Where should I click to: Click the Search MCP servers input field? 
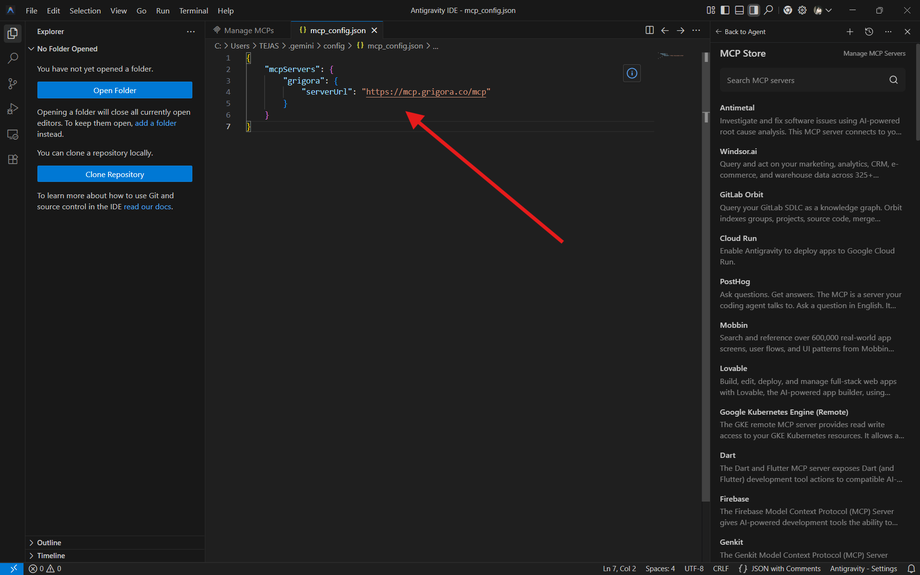(813, 80)
